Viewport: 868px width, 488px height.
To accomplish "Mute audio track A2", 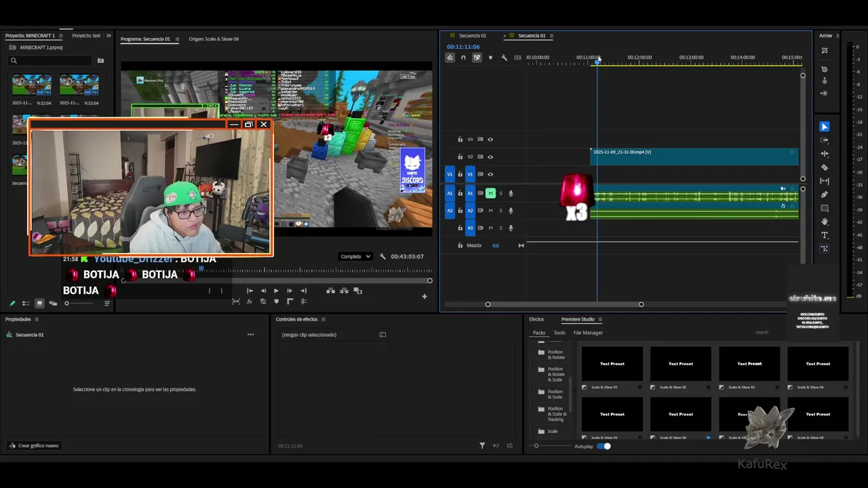I will 490,211.
